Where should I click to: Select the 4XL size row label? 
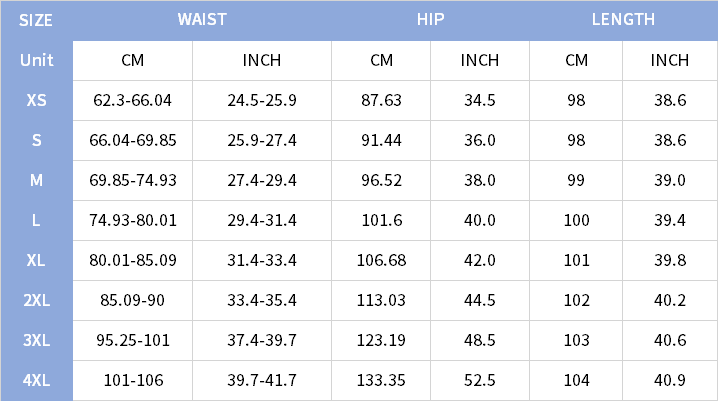click(36, 380)
